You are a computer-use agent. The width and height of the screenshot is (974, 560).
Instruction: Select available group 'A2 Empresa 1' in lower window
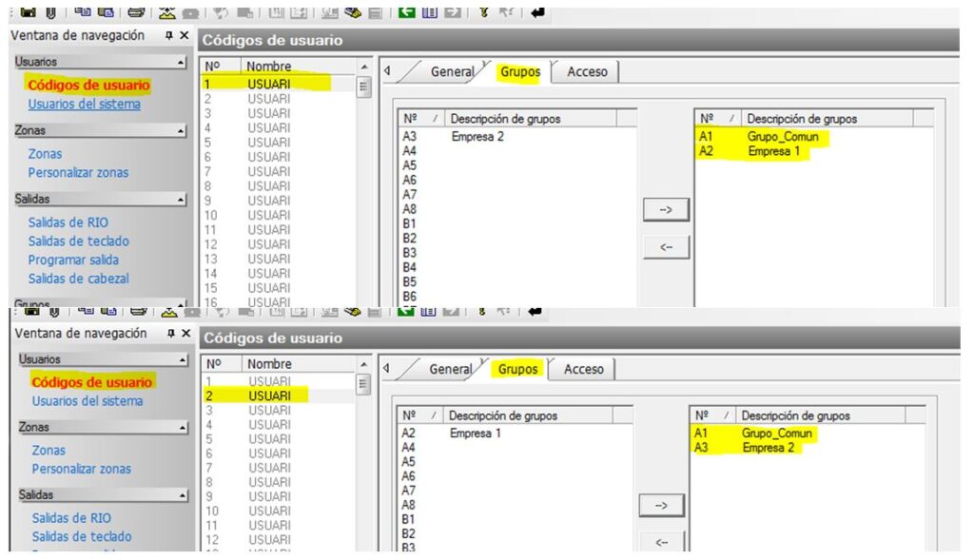pyautogui.click(x=515, y=433)
